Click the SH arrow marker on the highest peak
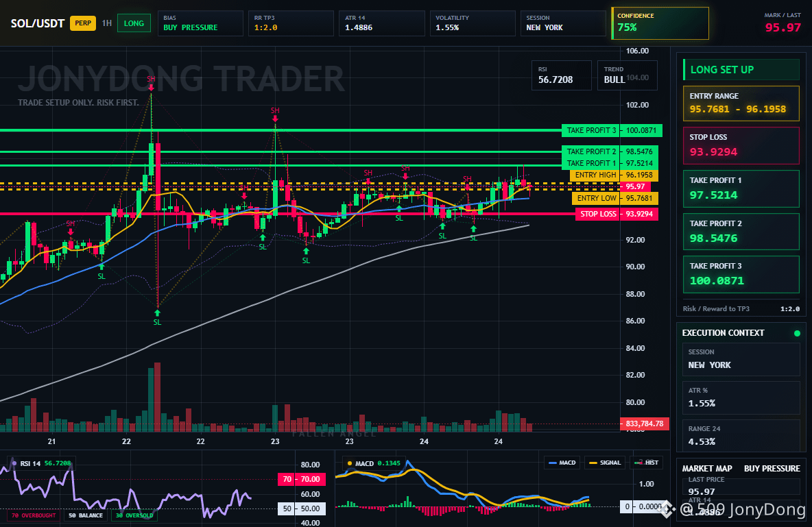The image size is (812, 527). coord(151,88)
